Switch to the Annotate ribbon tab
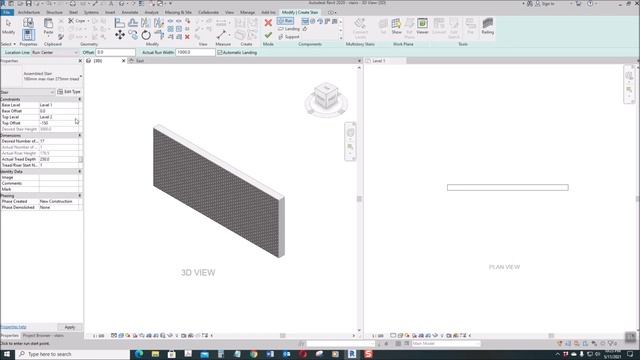This screenshot has height=360, width=640. point(130,13)
